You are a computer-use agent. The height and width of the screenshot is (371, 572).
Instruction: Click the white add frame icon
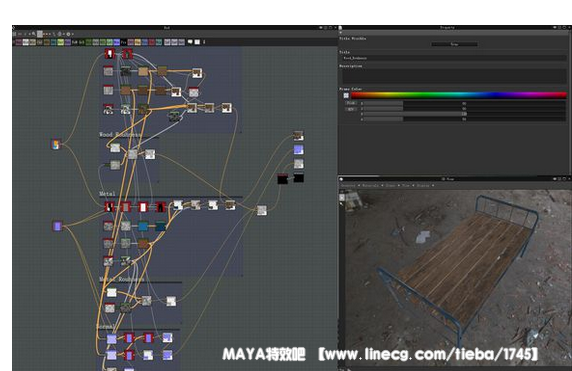(x=197, y=42)
